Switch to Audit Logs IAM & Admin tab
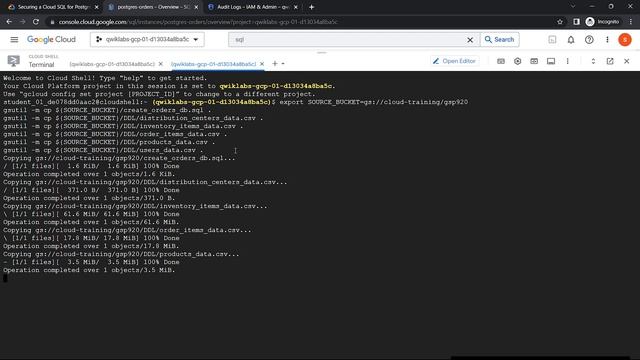 pos(252,7)
